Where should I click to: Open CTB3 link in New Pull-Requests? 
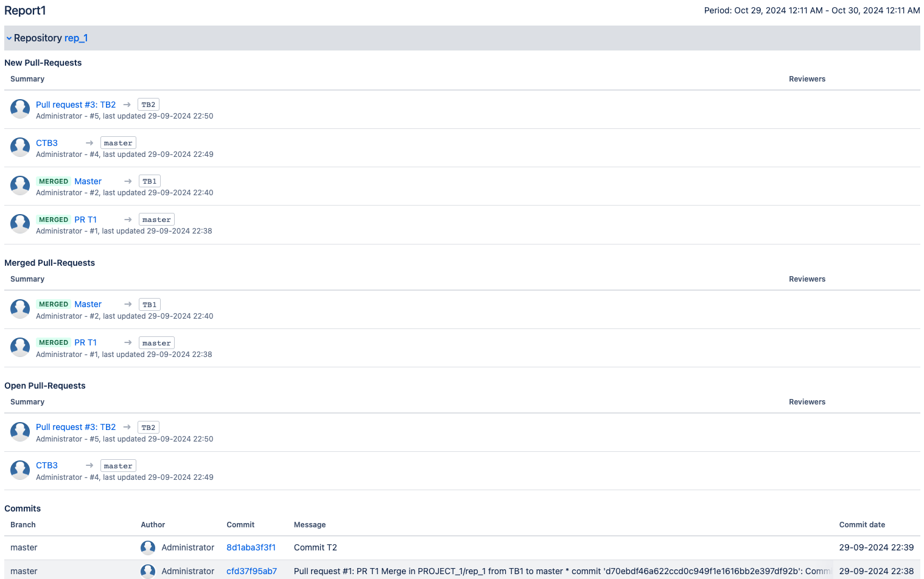point(47,143)
